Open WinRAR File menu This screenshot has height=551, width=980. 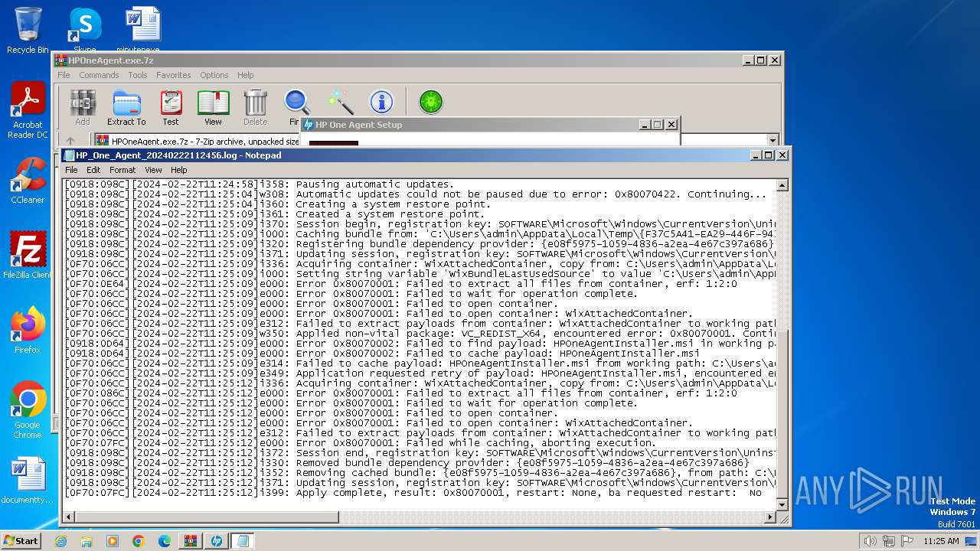pos(64,75)
